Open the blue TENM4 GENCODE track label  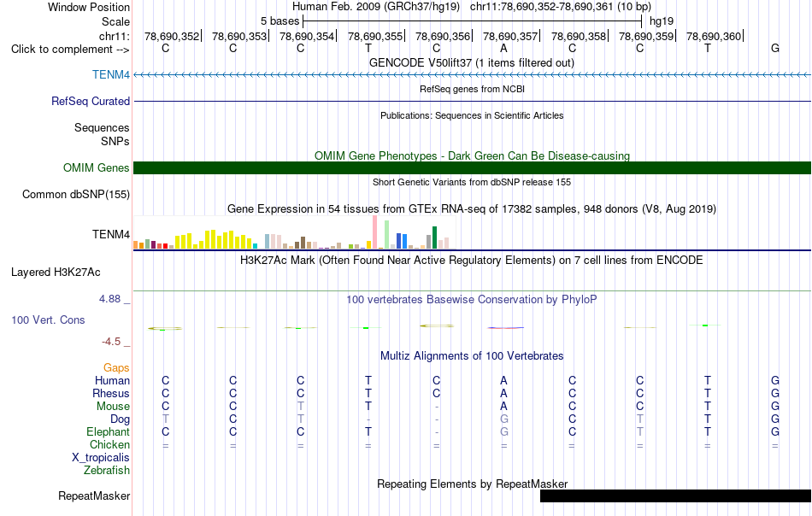pos(111,74)
